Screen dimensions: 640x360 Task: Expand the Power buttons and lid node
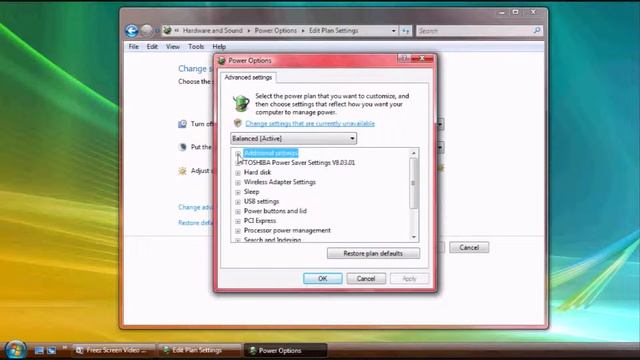point(238,211)
